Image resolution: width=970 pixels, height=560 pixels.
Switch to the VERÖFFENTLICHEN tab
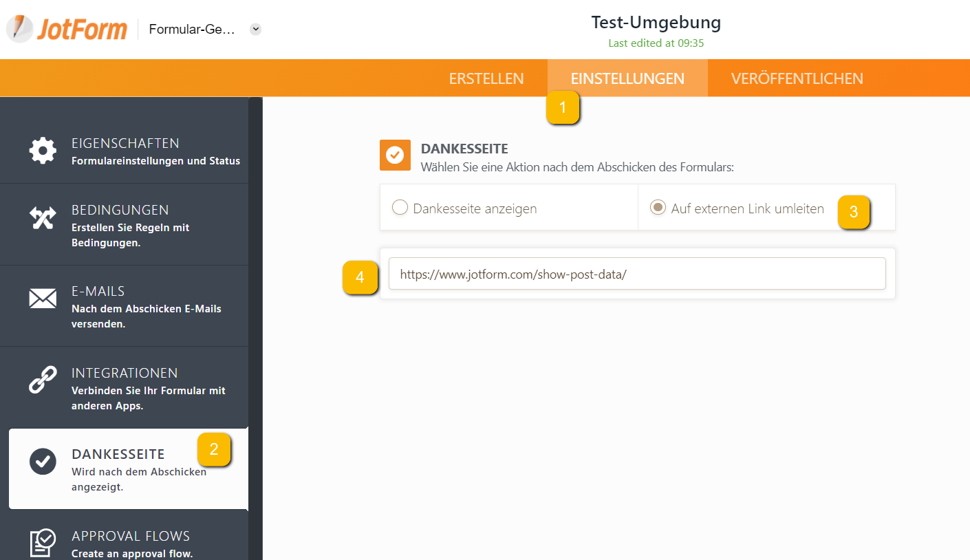(797, 78)
